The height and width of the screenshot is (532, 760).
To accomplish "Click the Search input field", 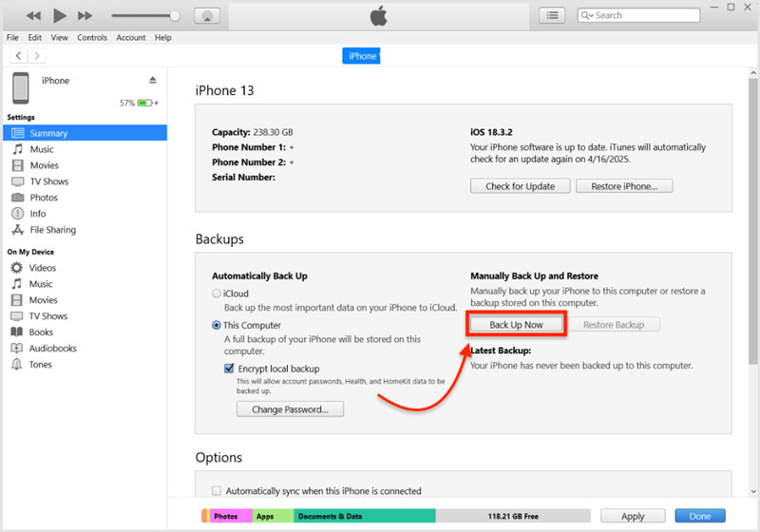I will pos(638,15).
